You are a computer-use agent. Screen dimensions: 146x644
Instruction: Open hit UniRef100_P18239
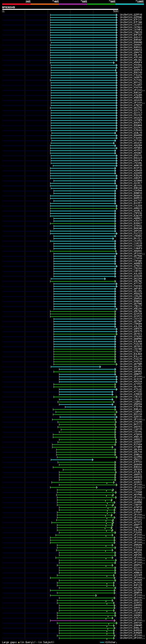coord(131,359)
